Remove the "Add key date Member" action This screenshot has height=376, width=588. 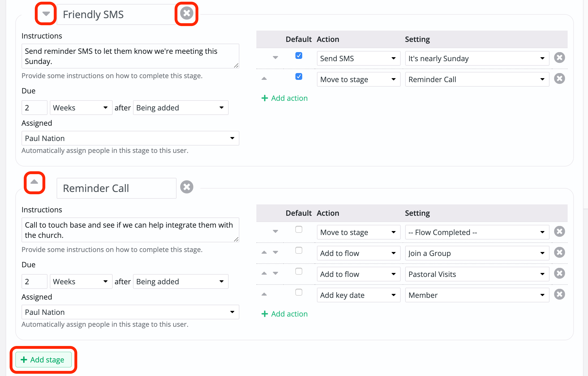point(559,294)
